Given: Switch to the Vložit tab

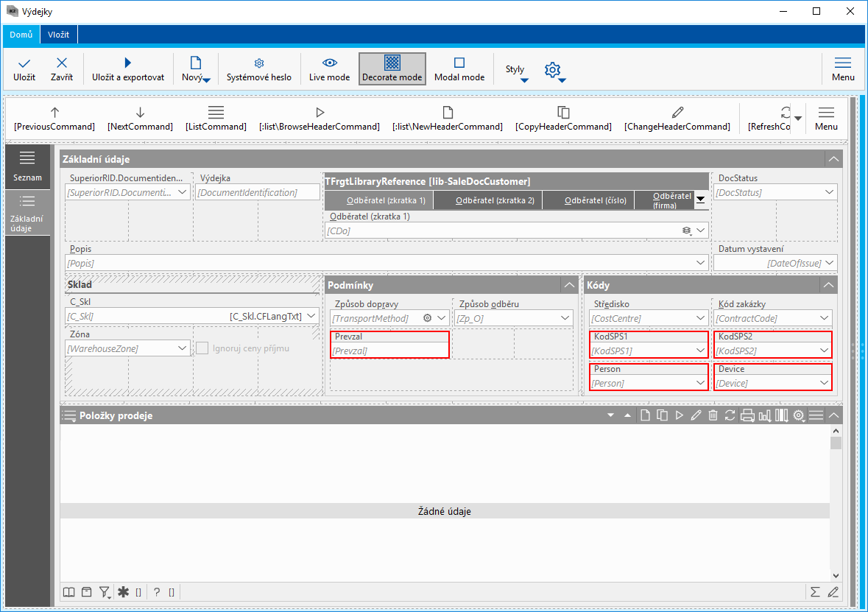Looking at the screenshot, I should pos(59,35).
